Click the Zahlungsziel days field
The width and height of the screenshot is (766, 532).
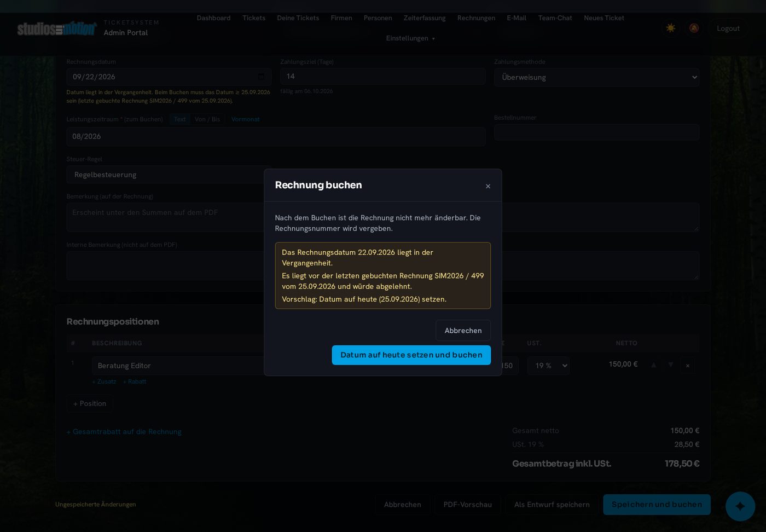pyautogui.click(x=382, y=77)
